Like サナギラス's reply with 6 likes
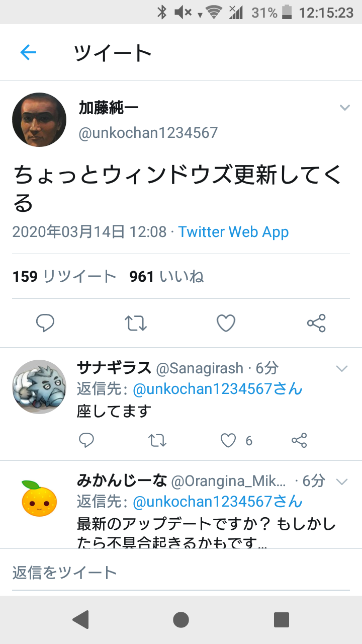This screenshot has height=644, width=362. (229, 441)
